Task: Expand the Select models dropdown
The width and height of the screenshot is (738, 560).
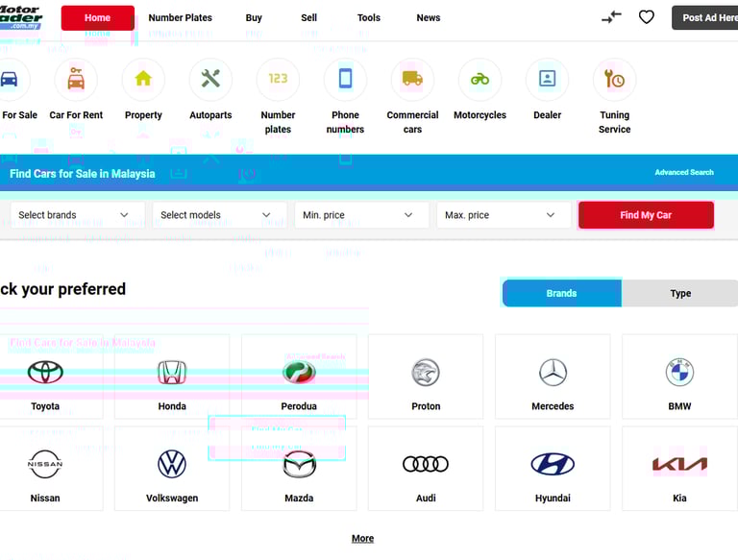Action: 220,215
